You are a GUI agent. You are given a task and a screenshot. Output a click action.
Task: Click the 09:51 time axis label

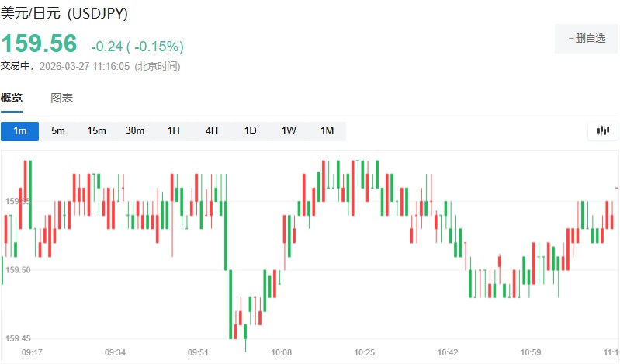[x=199, y=352]
